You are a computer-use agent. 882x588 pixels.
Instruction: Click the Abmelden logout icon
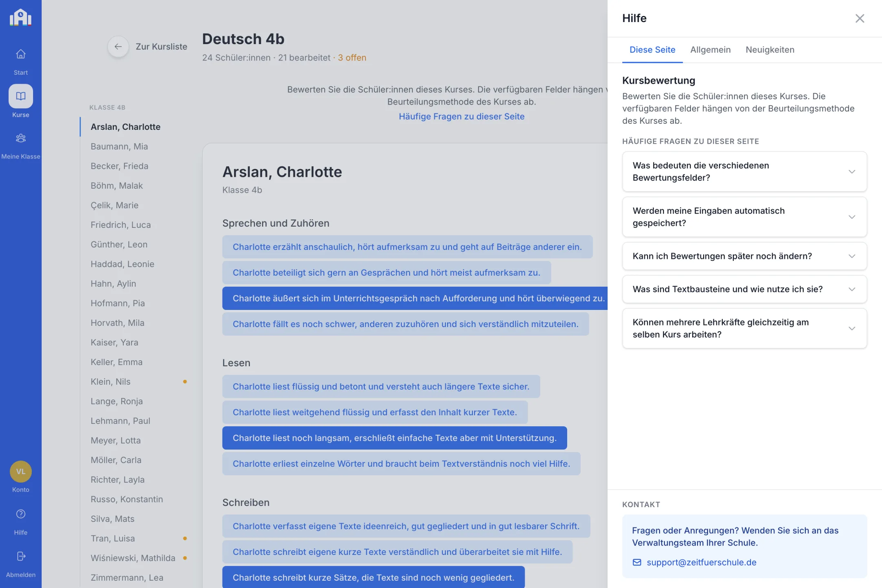(x=20, y=556)
